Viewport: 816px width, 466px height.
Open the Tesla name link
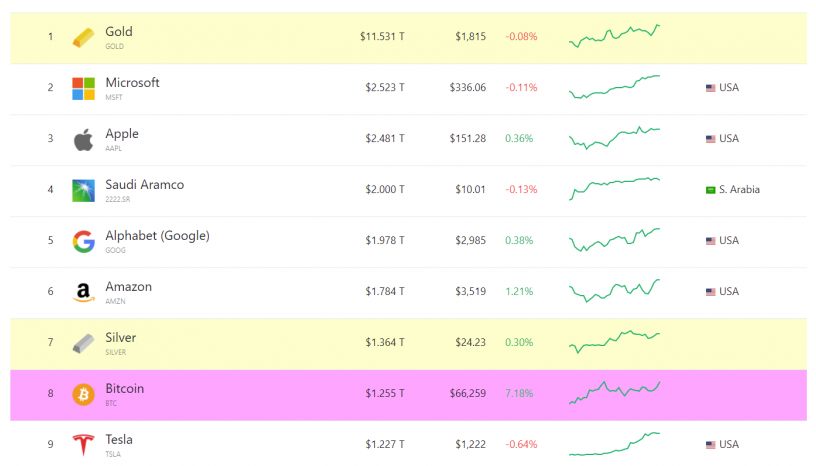pyautogui.click(x=119, y=440)
